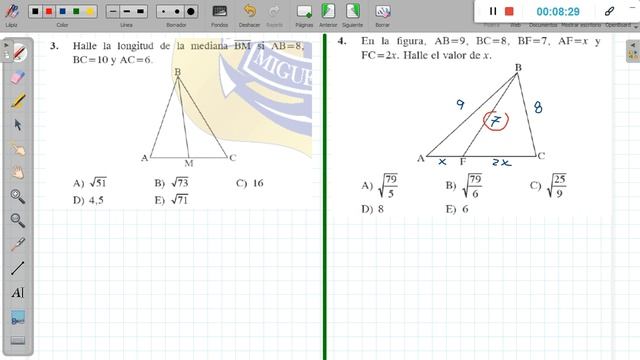Click answer C) √(25/9) of problem 4
640x360 pixels.
548,186
